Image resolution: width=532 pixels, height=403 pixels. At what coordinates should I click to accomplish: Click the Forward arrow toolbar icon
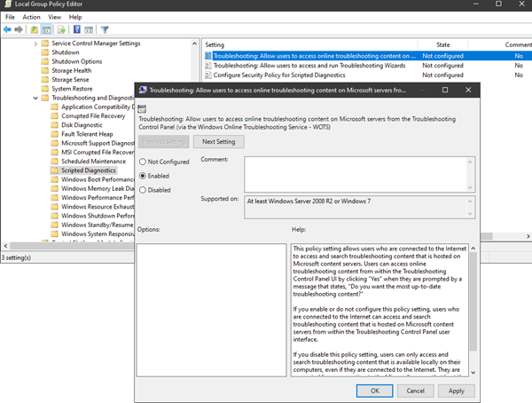19,30
